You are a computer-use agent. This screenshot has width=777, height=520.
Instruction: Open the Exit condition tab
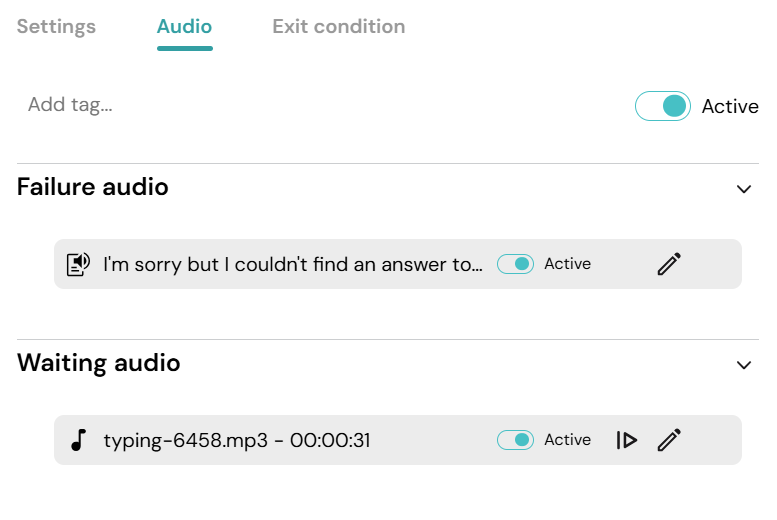(x=339, y=27)
